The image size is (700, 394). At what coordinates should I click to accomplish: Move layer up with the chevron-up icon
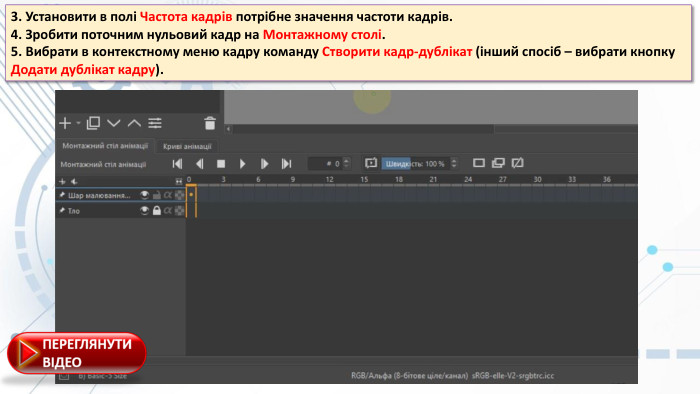[134, 123]
